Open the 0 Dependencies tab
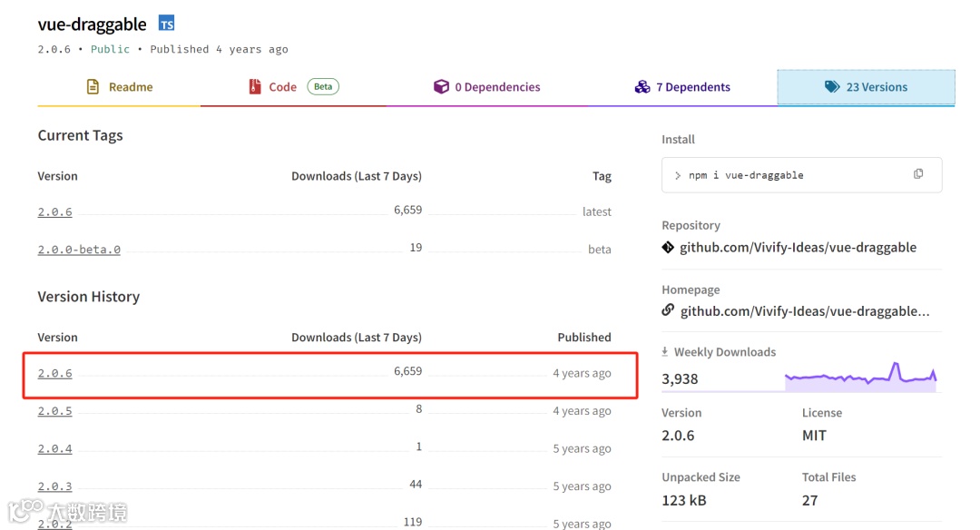 [x=487, y=87]
